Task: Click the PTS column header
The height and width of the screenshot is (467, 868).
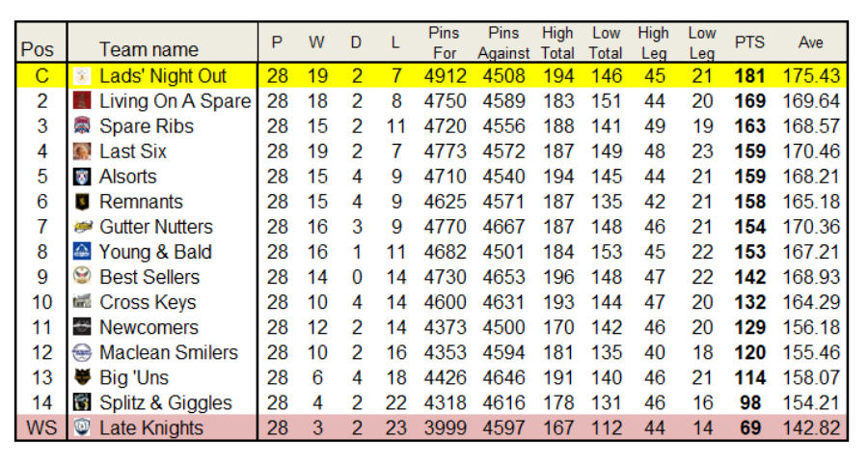Action: click(749, 42)
